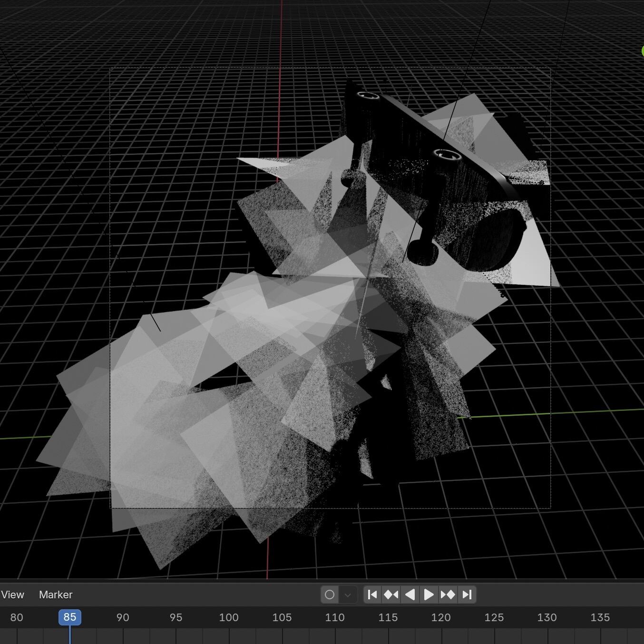Open the View menu in timeline

coord(12,595)
